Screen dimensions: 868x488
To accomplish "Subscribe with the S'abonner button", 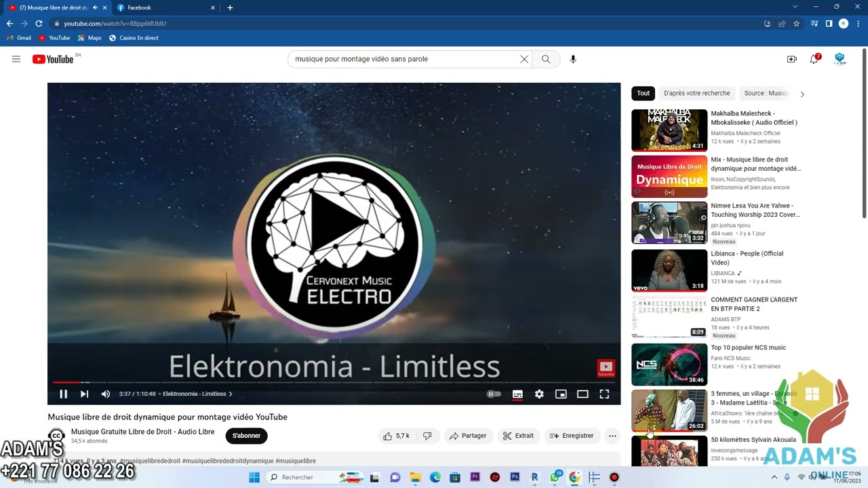I will click(x=247, y=436).
